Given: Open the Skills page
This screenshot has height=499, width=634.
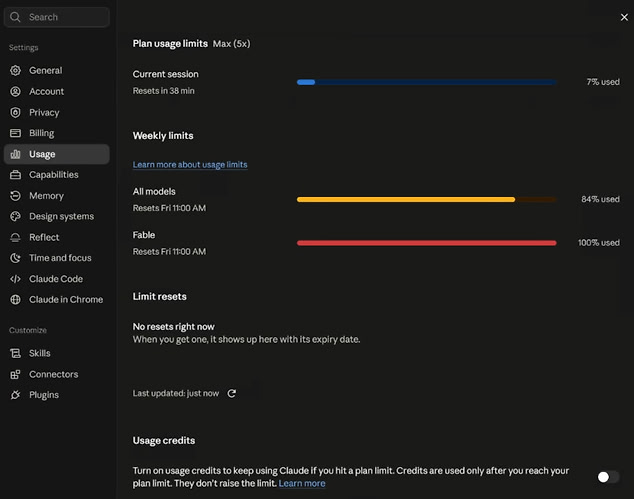Looking at the screenshot, I should pos(57,353).
